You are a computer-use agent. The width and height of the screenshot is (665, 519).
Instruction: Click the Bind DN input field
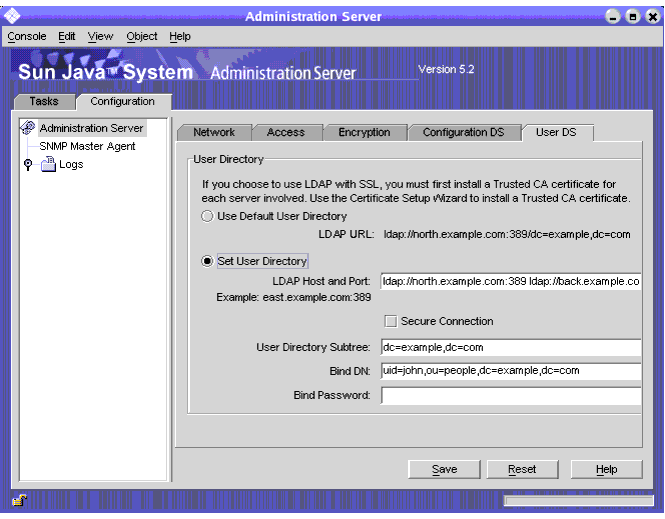point(511,371)
